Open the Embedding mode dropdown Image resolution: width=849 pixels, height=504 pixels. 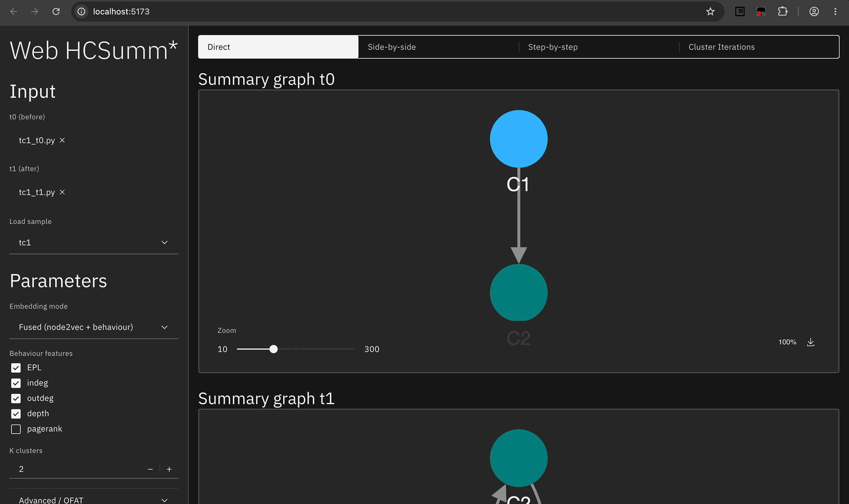click(x=94, y=327)
